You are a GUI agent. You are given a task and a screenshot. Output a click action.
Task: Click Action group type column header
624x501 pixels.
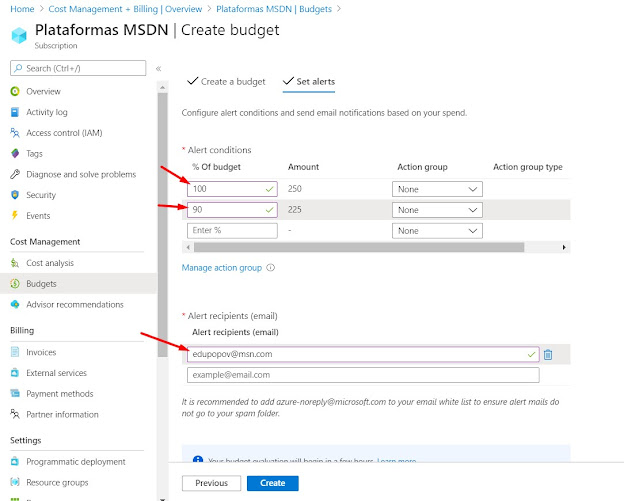click(528, 167)
